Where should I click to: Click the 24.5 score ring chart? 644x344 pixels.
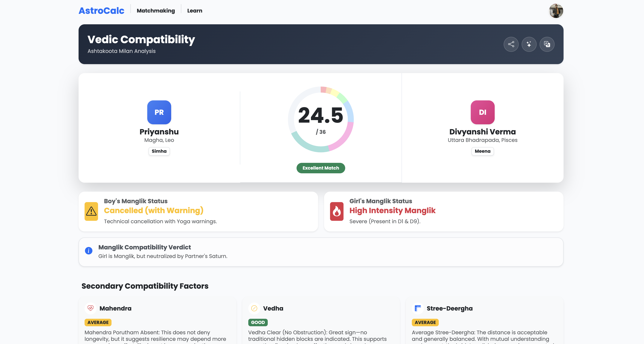(x=321, y=119)
